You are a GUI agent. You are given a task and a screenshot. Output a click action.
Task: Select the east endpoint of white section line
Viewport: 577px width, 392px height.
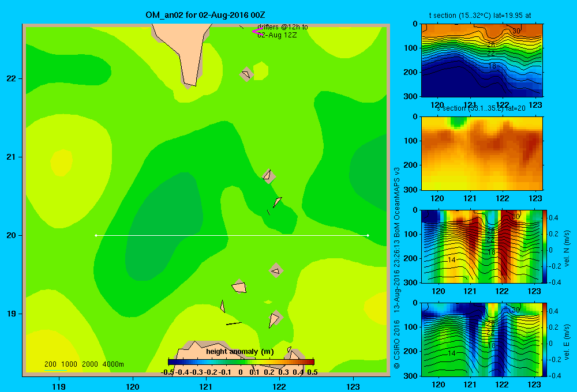pos(368,235)
